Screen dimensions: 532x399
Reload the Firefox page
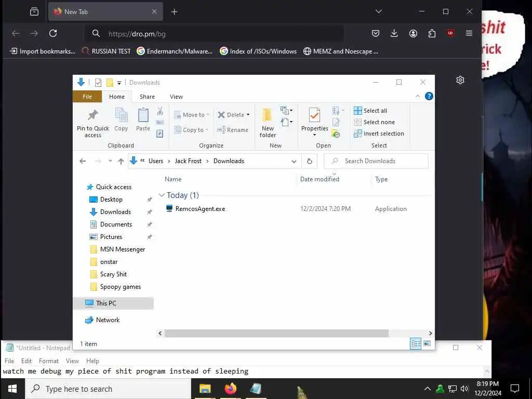tap(53, 33)
